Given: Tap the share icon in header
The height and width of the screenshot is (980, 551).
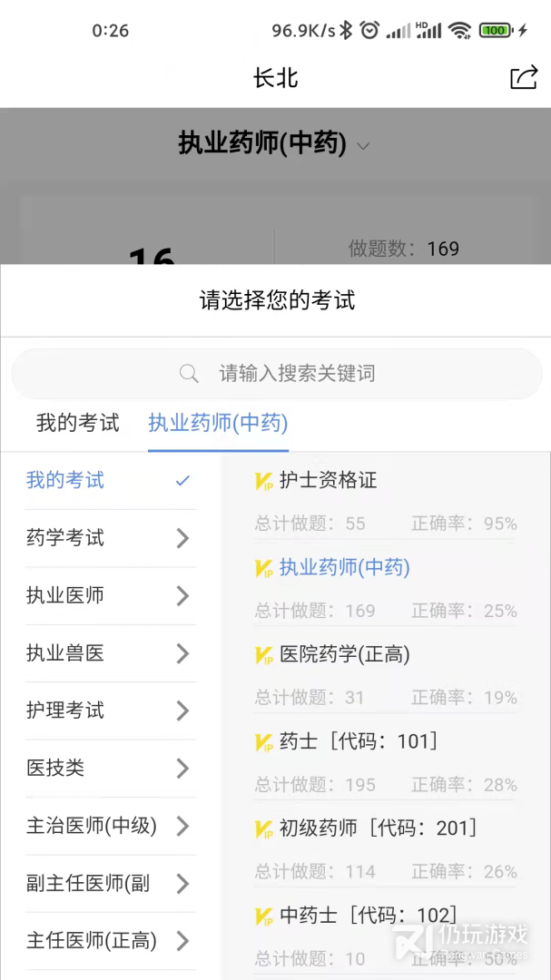Looking at the screenshot, I should [x=524, y=78].
